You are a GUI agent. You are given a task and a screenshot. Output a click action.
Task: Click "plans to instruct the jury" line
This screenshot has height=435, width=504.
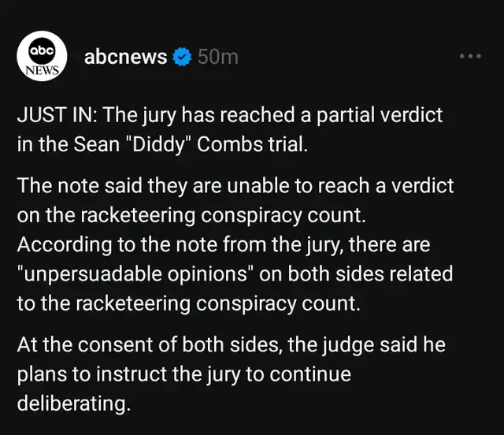(183, 374)
